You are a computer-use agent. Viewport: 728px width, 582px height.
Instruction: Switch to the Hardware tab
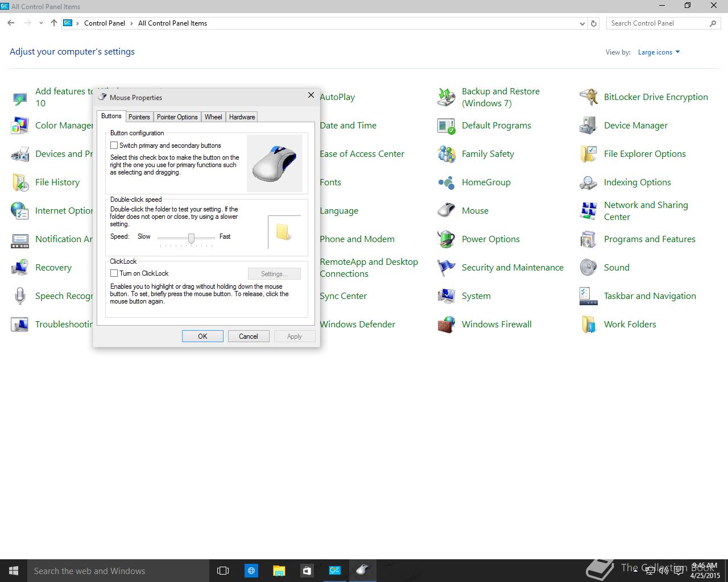(x=242, y=117)
